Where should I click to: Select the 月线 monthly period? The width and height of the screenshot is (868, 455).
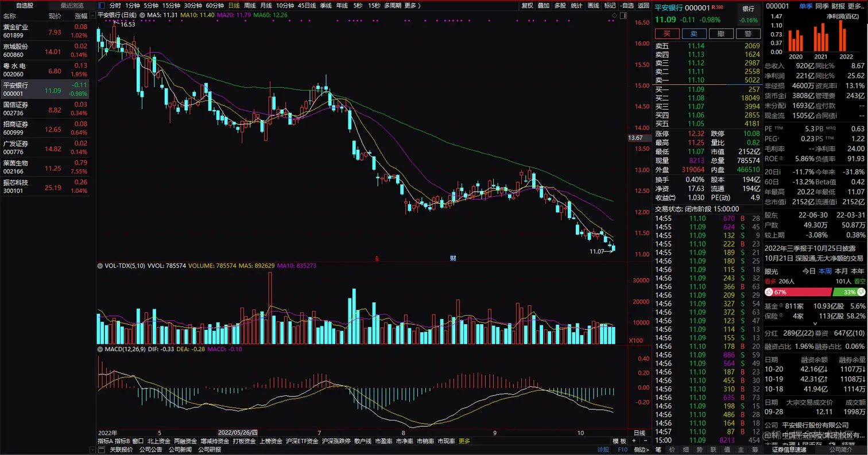266,6
